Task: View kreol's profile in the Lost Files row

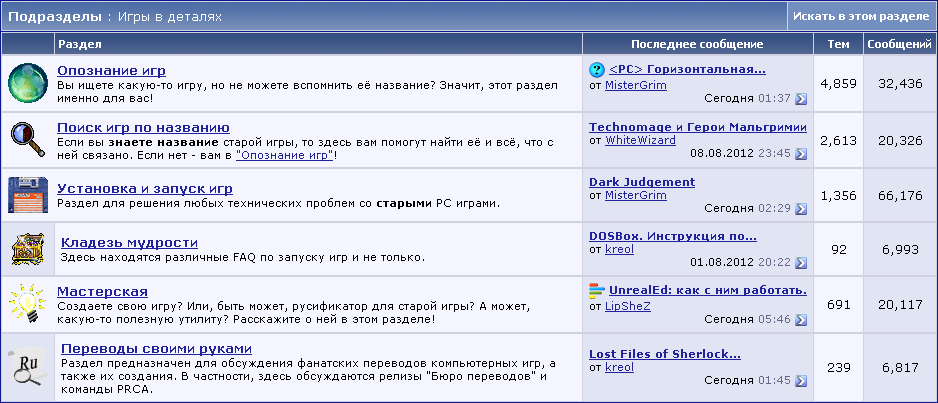Action: [x=619, y=367]
